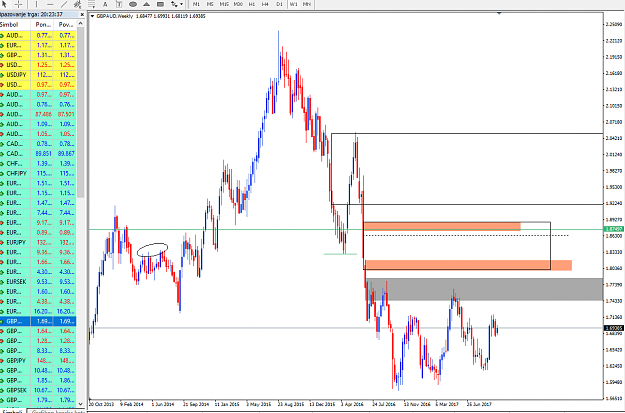Switch chart to M1 timeframe

pos(196,4)
